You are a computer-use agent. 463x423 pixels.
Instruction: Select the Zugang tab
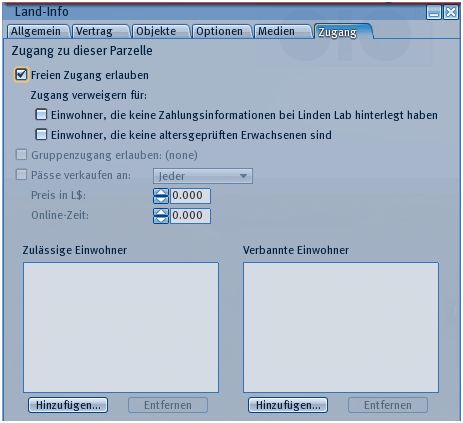point(343,32)
